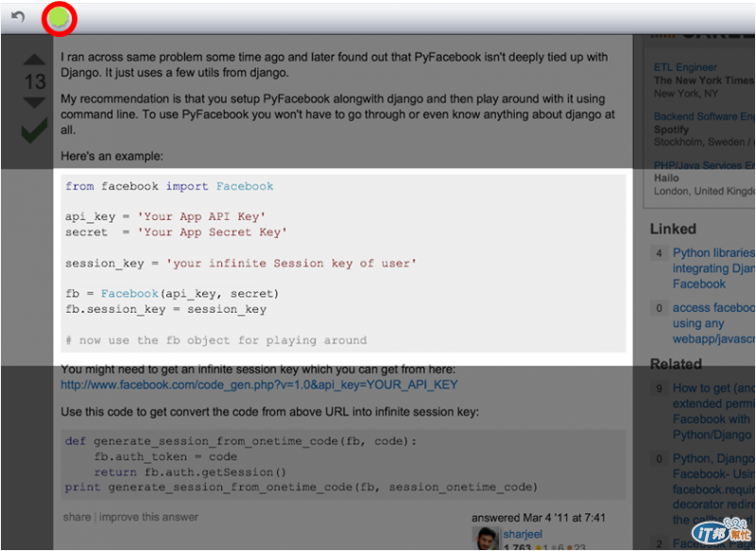Click the return fb.auth.getSession() line
The width and height of the screenshot is (756, 551).
coord(190,472)
